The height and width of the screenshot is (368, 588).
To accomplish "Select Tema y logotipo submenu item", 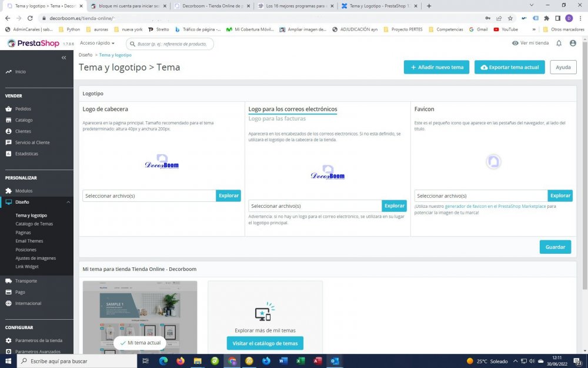I will (31, 216).
